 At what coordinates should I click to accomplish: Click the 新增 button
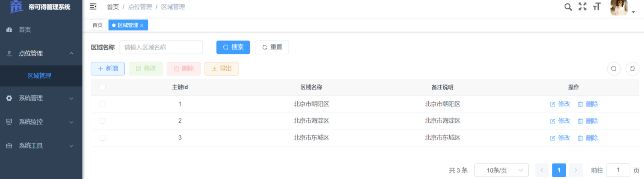(x=108, y=69)
